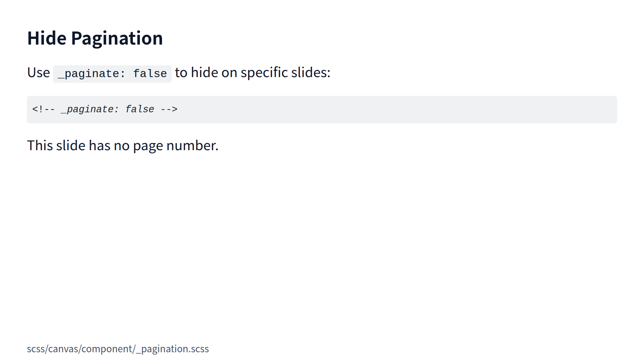This screenshot has width=644, height=362.
Task: Click the phrase "to hide on"
Action: [206, 73]
